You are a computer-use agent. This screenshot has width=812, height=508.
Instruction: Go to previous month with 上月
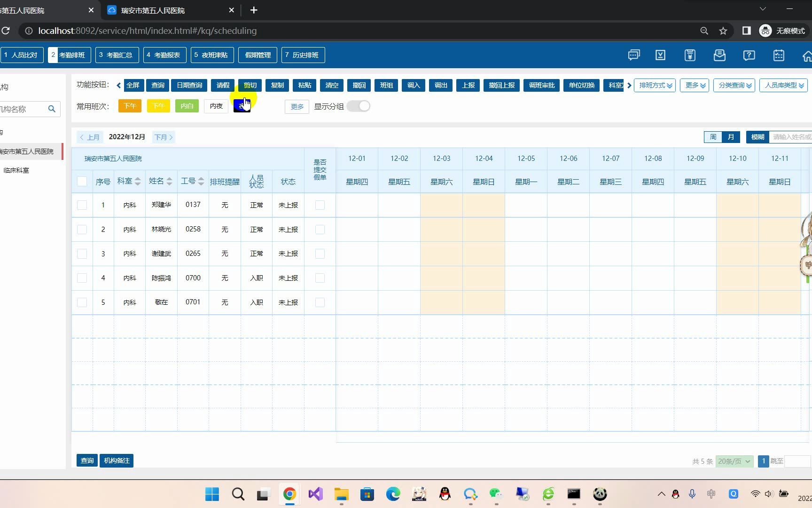pos(90,137)
